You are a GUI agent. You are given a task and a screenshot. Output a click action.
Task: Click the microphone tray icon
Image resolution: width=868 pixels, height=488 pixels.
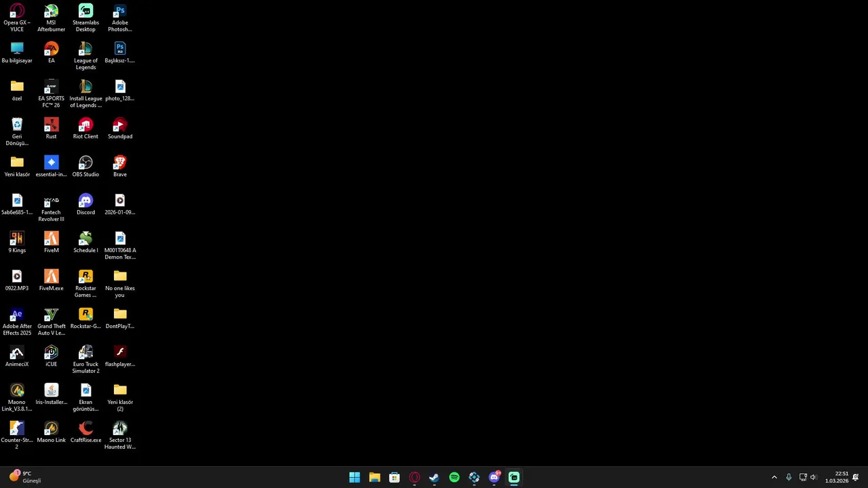(789, 477)
